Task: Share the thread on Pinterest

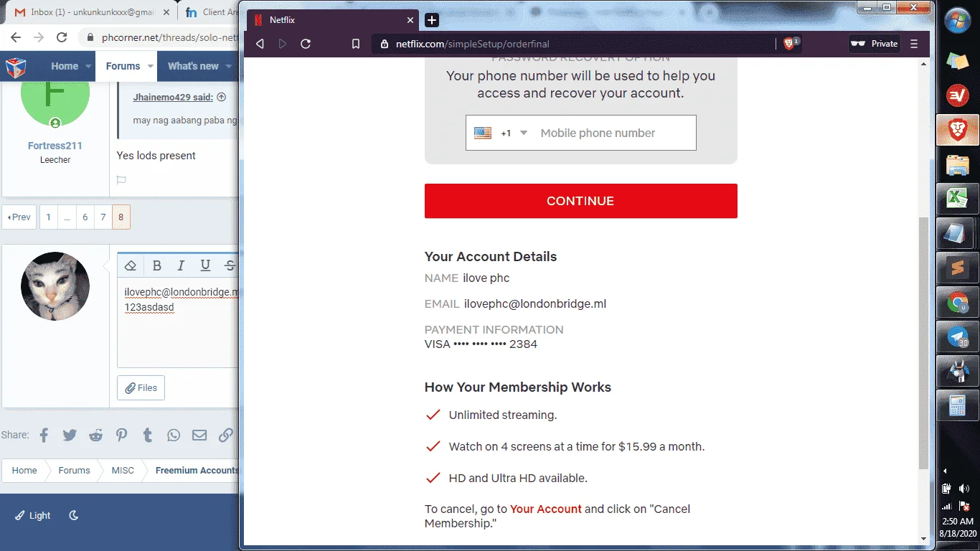Action: tap(122, 435)
